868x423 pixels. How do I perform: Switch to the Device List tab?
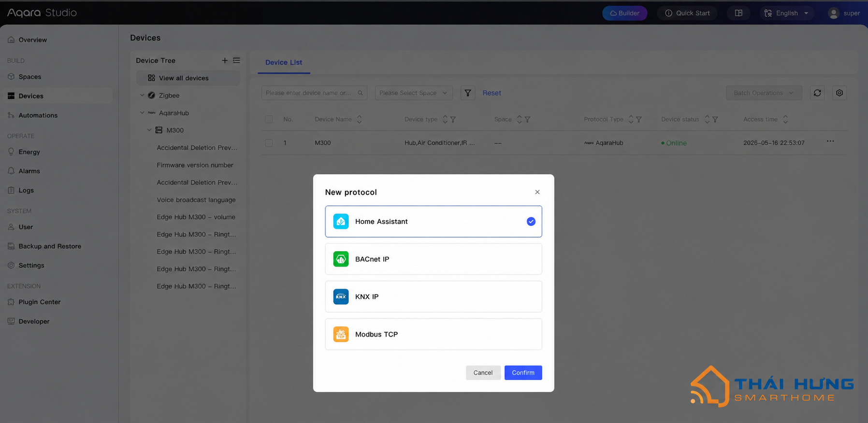coord(284,63)
